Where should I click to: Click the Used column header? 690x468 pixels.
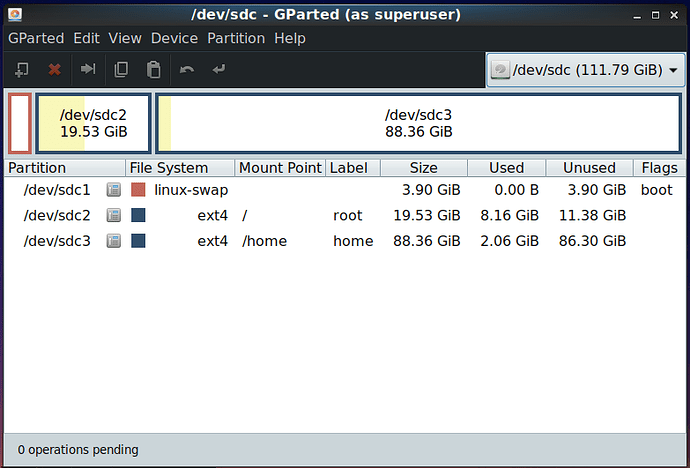pos(506,168)
